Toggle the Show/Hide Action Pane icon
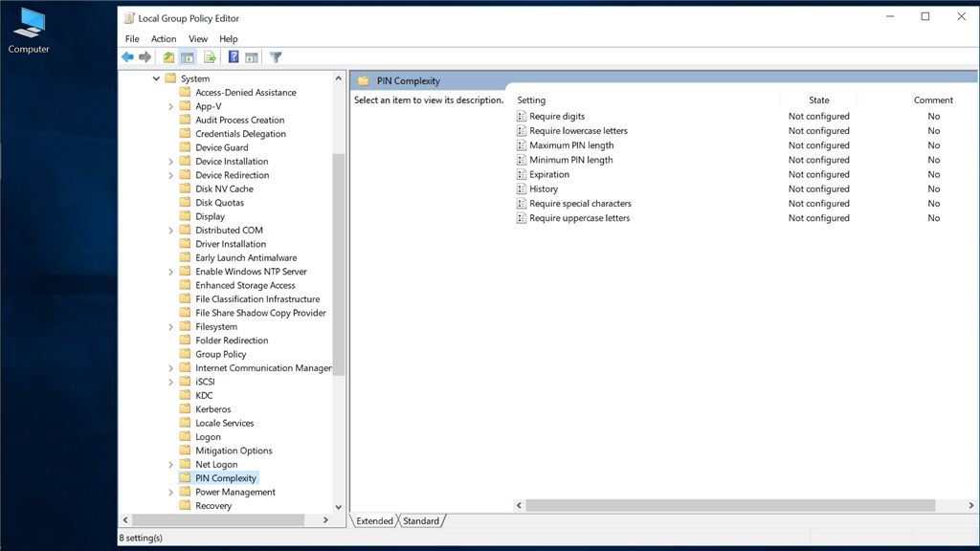 252,57
